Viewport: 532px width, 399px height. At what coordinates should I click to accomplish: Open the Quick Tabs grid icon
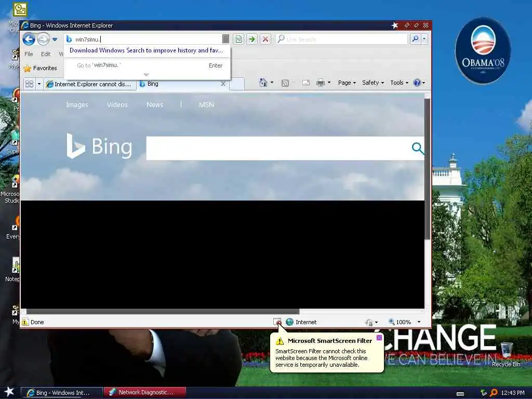pos(29,84)
